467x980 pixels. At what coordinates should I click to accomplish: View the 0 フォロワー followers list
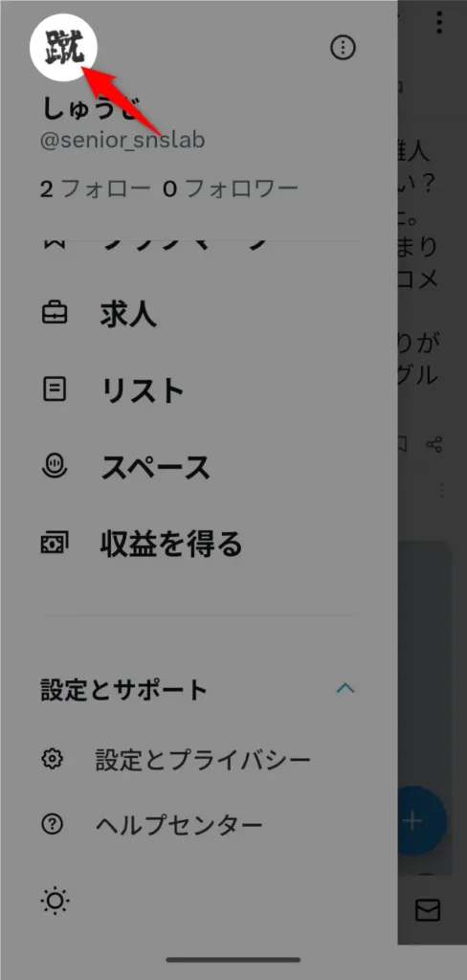coord(231,189)
